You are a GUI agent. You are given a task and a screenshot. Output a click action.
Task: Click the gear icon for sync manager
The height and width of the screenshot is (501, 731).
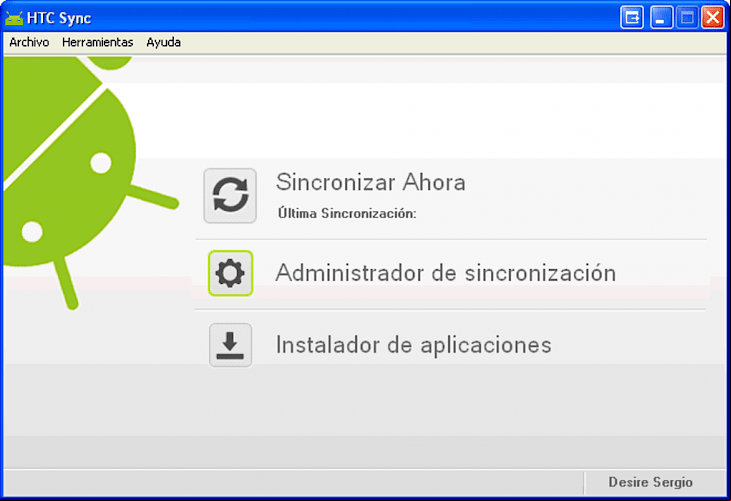click(230, 273)
